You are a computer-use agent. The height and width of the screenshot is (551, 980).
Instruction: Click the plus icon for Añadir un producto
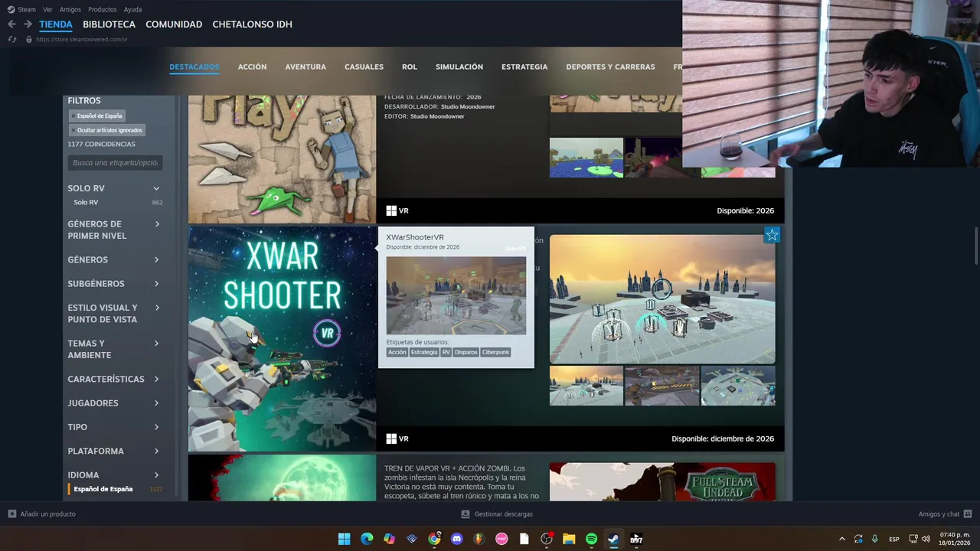(x=11, y=514)
